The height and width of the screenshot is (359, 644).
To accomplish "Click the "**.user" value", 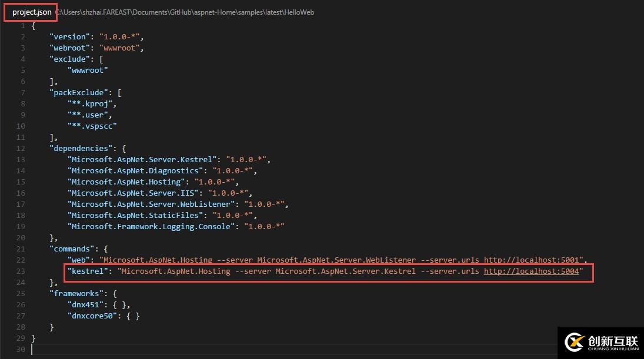I will click(88, 115).
